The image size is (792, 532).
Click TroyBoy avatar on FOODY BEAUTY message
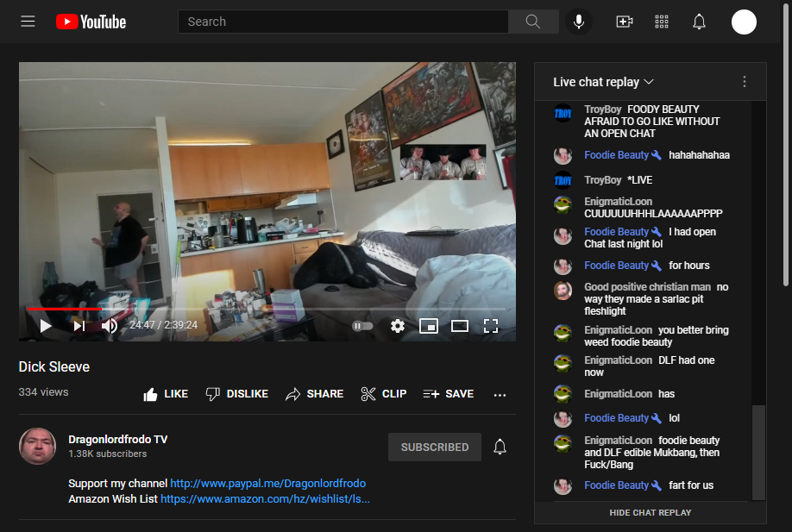(563, 114)
